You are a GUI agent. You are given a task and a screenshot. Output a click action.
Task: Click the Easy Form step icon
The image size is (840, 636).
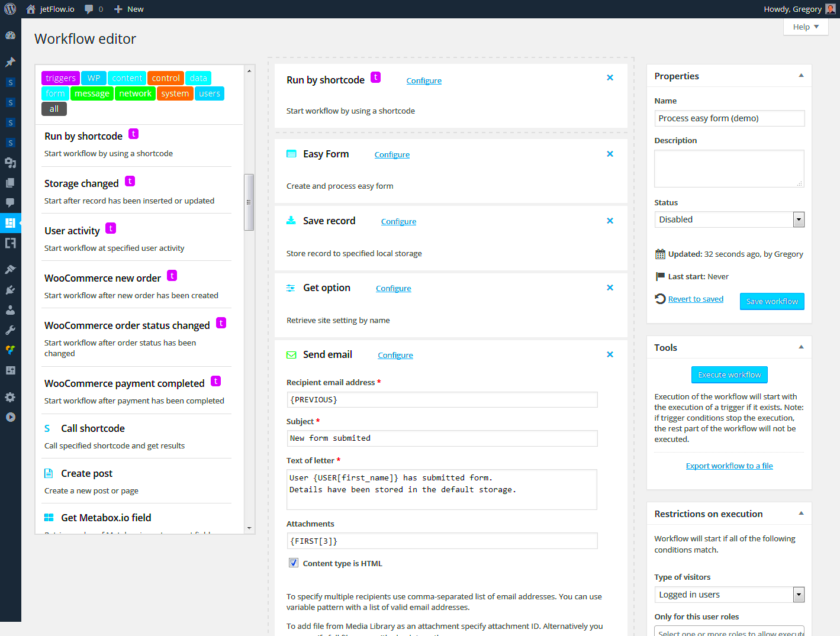291,154
